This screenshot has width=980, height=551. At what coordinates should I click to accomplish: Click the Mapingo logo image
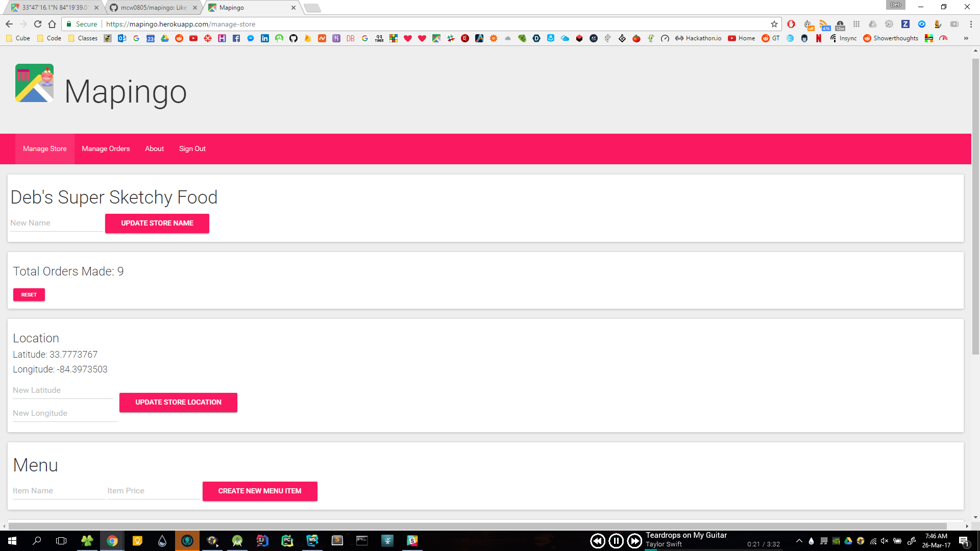34,83
